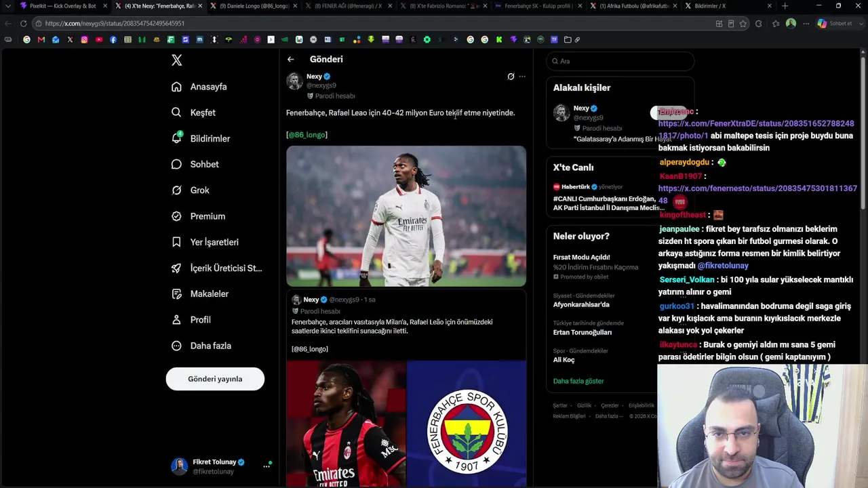Click the browser profile avatar in the toolbar

[791, 23]
